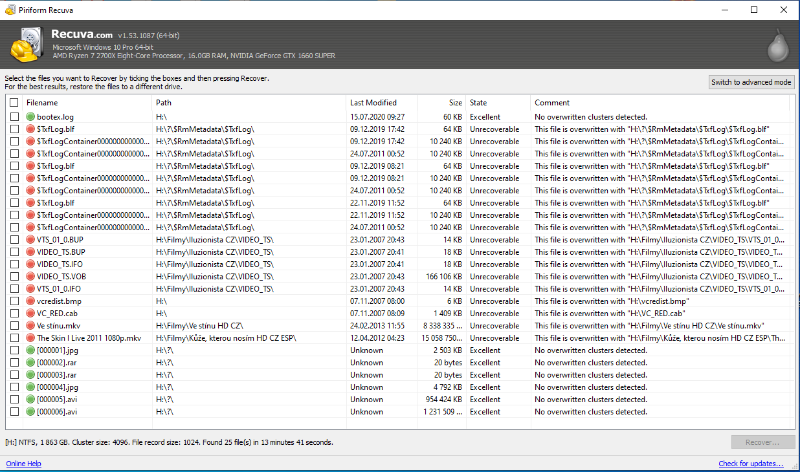The height and width of the screenshot is (472, 800).
Task: Sort by Last Modified column header
Action: [x=373, y=103]
